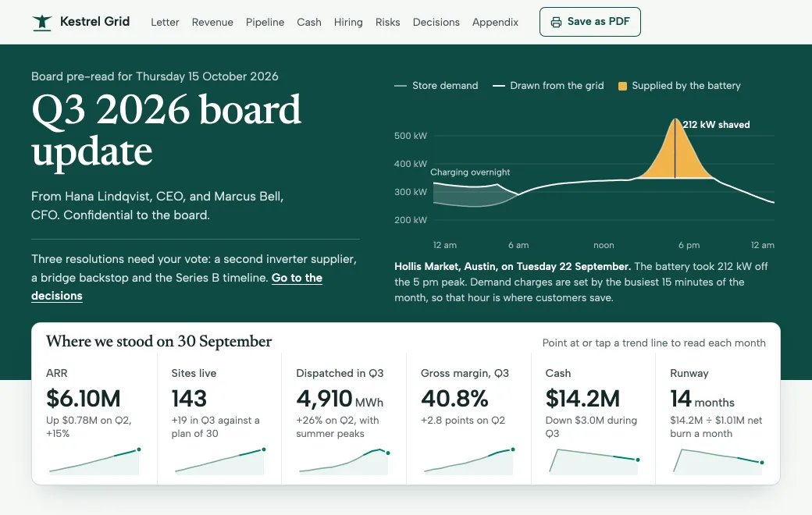Go to the Revenue section

pos(212,23)
